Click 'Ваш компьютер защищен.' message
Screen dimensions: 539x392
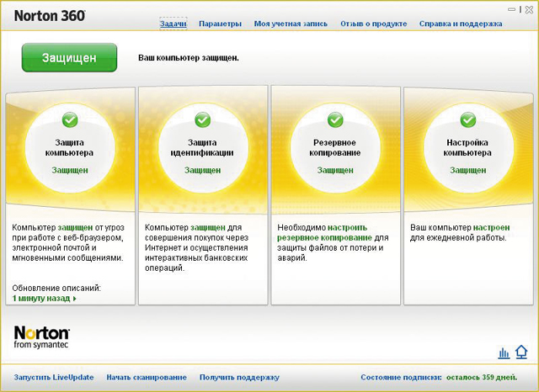(189, 58)
